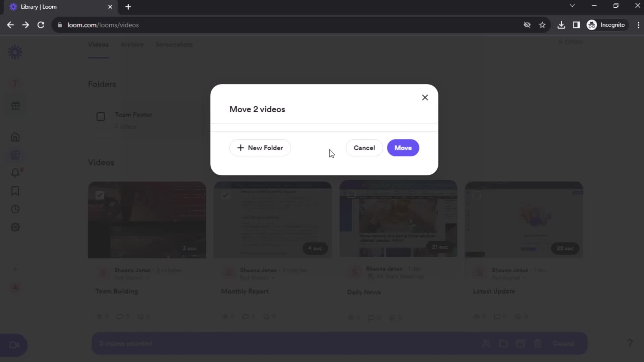Switch to the Screenshots tab
Screen dimensions: 644x362
[174, 45]
